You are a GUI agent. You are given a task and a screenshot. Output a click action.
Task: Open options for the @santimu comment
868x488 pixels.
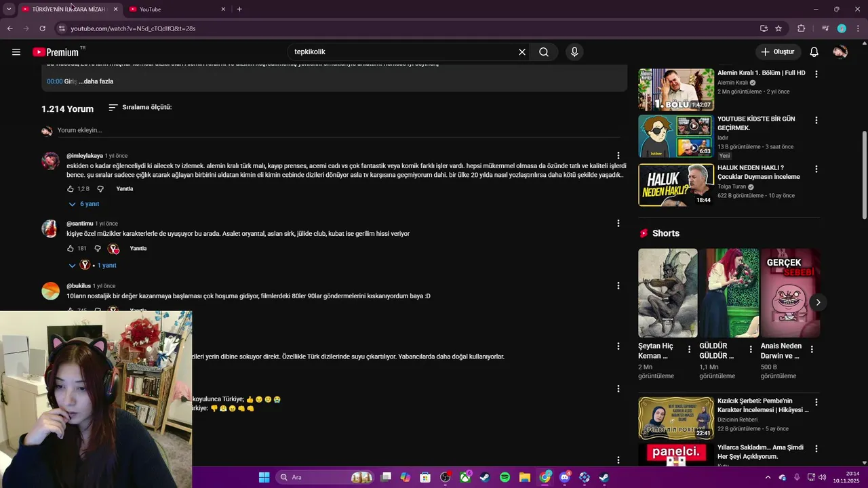pyautogui.click(x=618, y=224)
